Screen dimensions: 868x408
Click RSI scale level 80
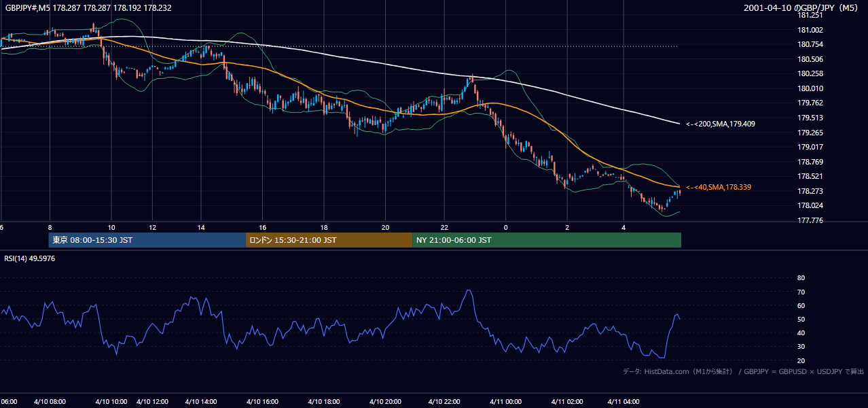click(x=801, y=278)
